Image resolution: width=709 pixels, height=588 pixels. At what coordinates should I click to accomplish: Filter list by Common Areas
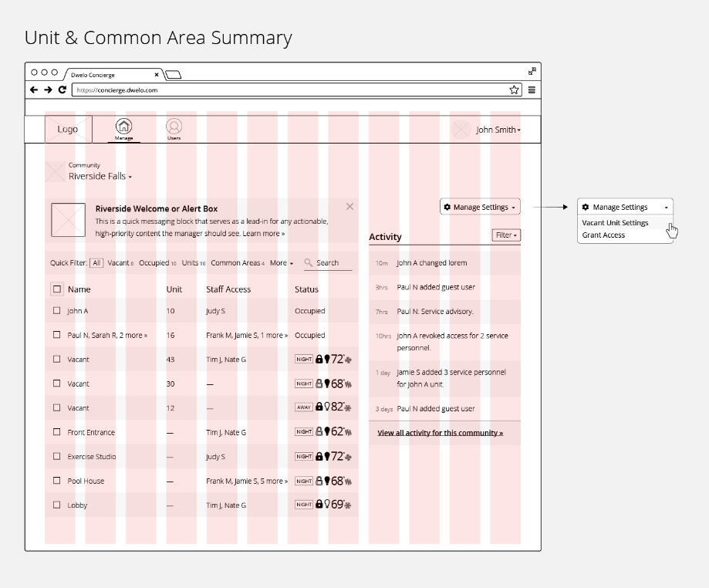[238, 263]
